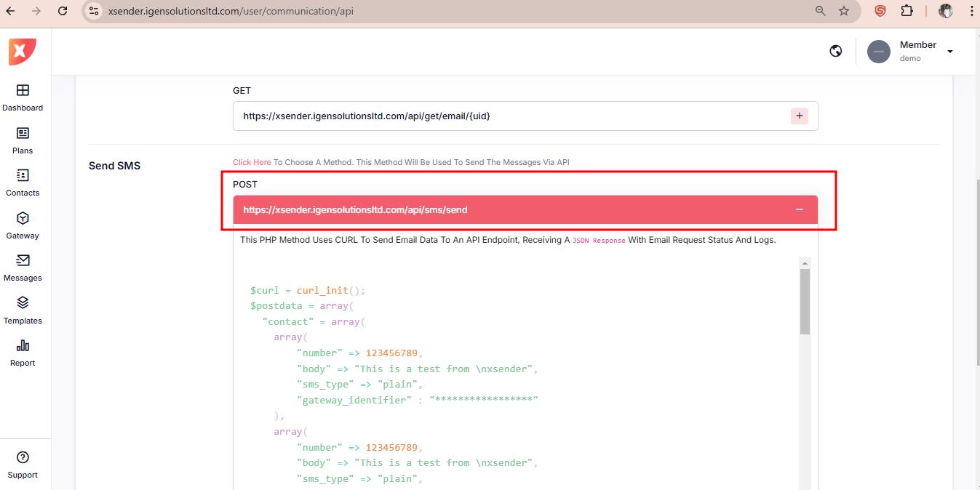View the Report chart icon
Screen dimensions: 980x490
(x=23, y=346)
